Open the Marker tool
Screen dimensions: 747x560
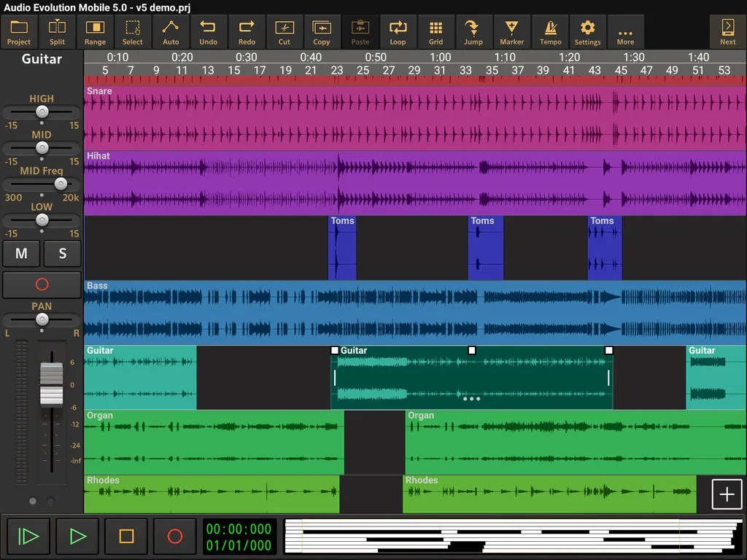click(x=512, y=31)
